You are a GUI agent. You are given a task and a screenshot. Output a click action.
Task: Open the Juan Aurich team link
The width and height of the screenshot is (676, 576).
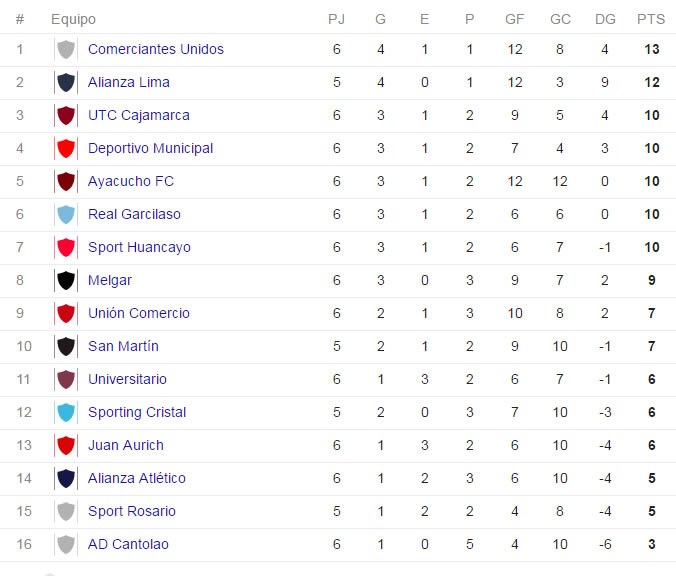click(x=126, y=445)
